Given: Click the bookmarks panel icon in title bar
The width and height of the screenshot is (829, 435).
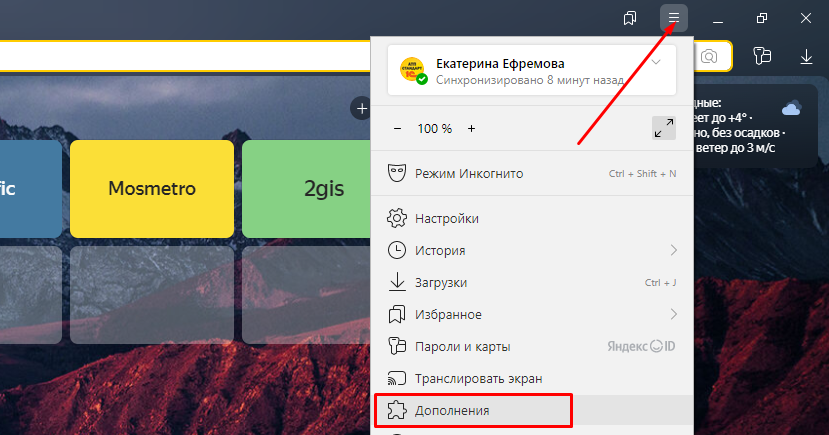Looking at the screenshot, I should point(630,18).
